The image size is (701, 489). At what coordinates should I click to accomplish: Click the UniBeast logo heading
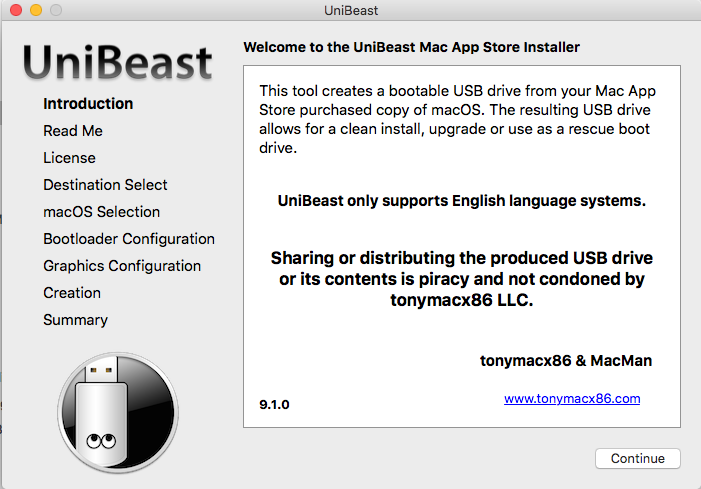point(118,63)
